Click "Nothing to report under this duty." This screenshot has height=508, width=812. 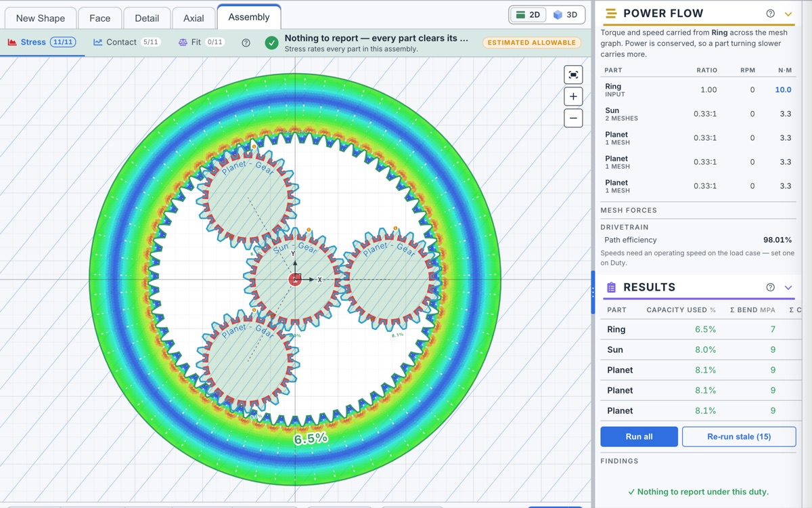tap(698, 492)
